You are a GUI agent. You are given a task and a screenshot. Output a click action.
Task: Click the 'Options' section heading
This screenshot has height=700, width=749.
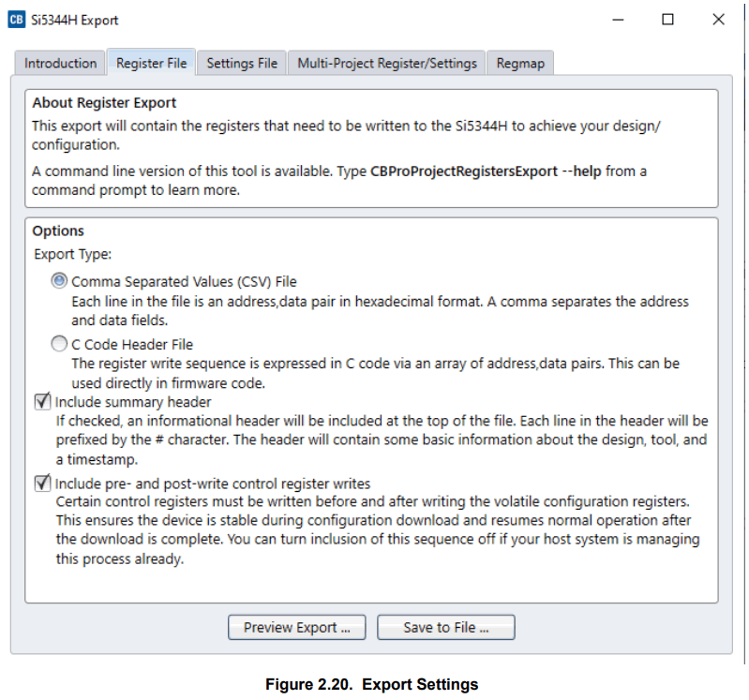58,231
